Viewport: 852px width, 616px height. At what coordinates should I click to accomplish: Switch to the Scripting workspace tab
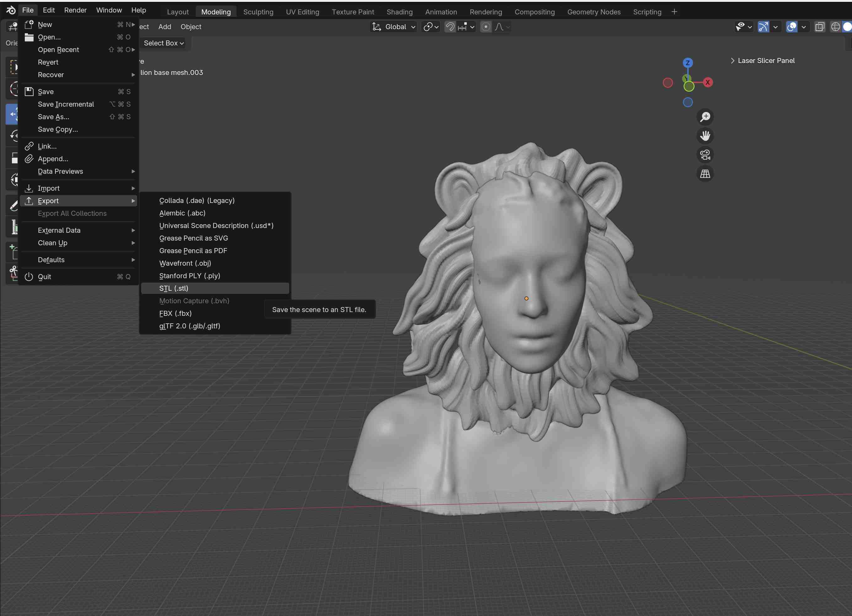click(647, 12)
